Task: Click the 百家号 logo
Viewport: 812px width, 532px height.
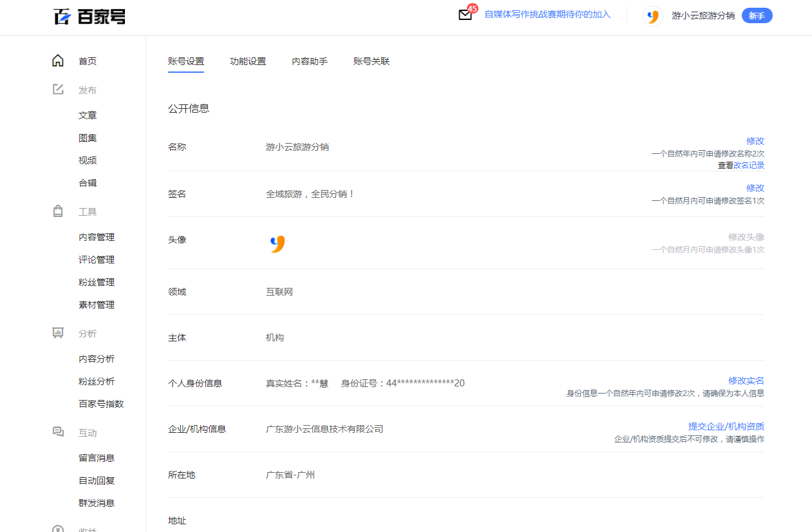Action: (x=90, y=16)
